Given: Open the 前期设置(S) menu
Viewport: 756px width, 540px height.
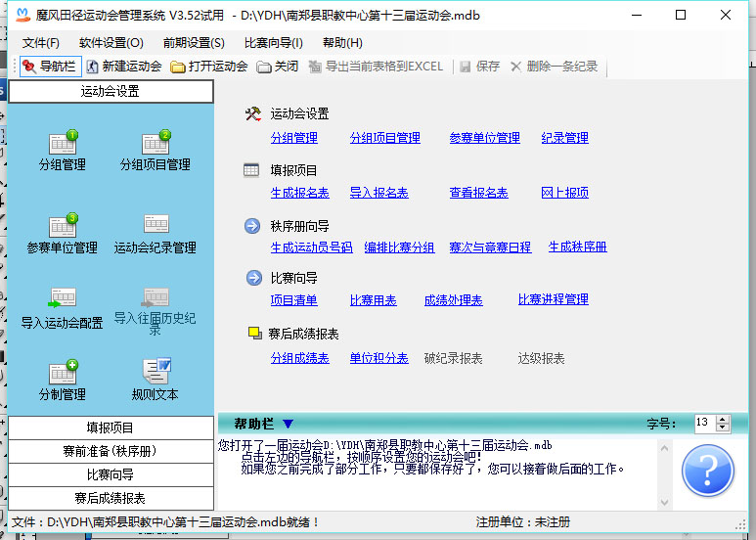Looking at the screenshot, I should [x=194, y=43].
